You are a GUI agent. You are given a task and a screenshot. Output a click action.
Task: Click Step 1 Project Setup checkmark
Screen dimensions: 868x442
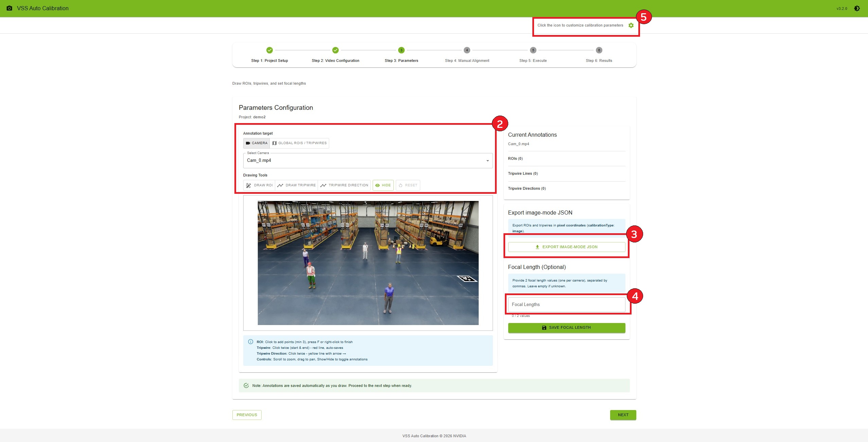pos(269,50)
